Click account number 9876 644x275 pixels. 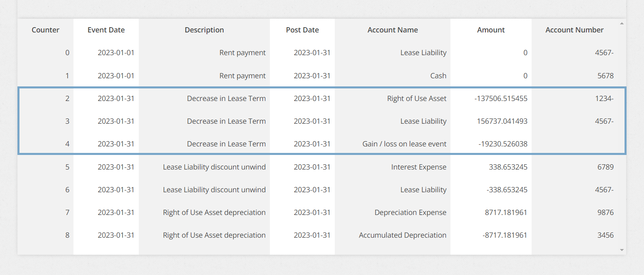tap(605, 213)
